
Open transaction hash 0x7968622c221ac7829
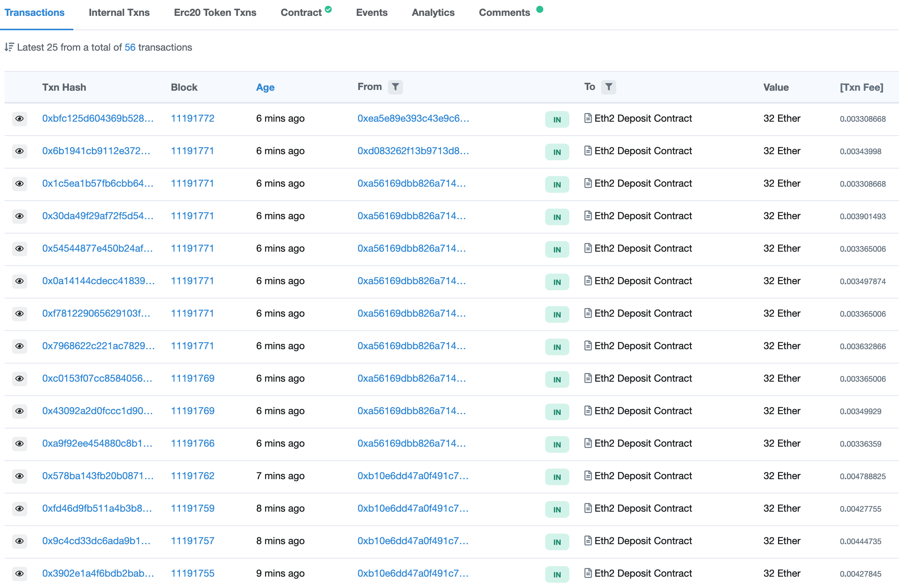point(98,346)
